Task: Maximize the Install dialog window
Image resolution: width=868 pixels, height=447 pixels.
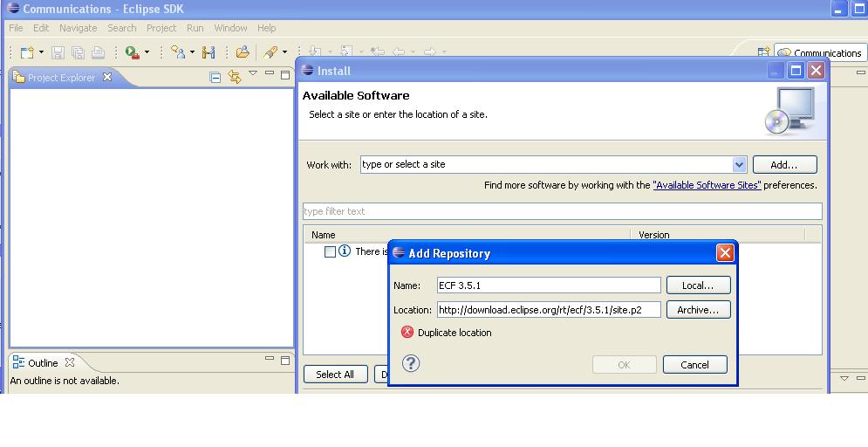Action: tap(796, 71)
